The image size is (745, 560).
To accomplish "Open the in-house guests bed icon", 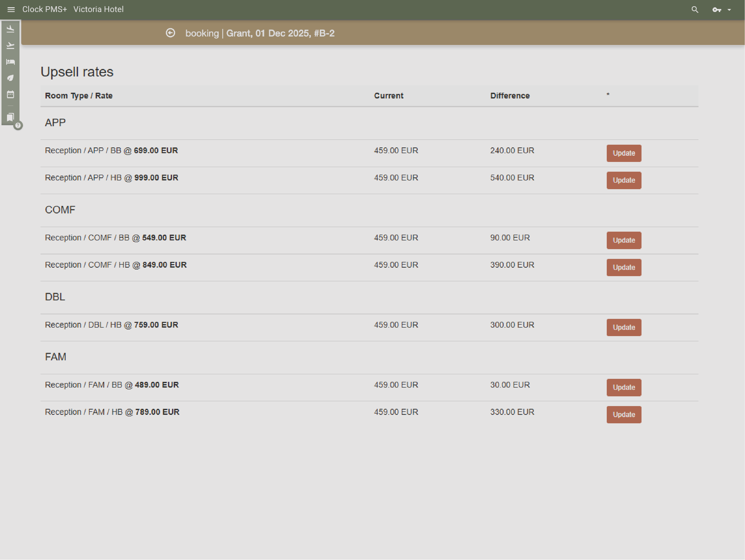I will pos(10,62).
